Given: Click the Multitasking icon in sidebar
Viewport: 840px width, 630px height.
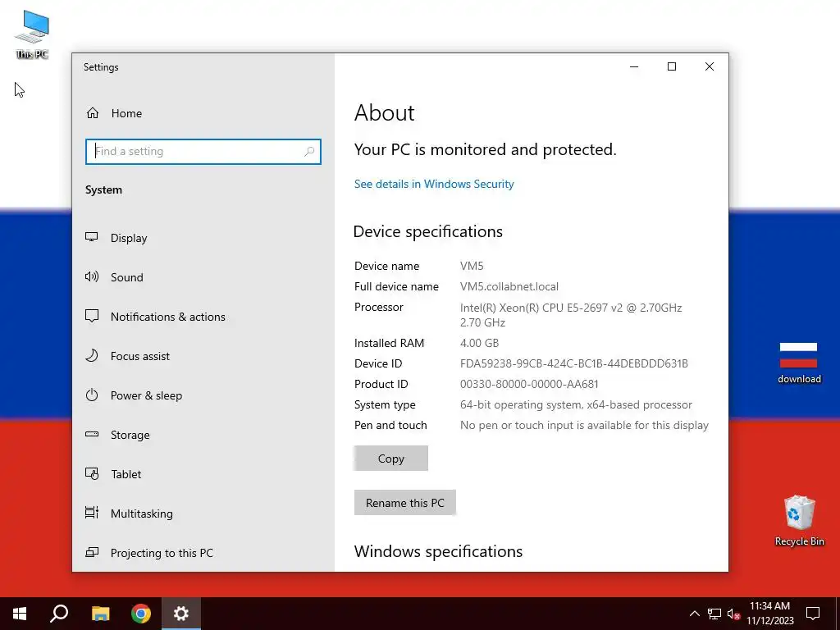Looking at the screenshot, I should coord(92,513).
